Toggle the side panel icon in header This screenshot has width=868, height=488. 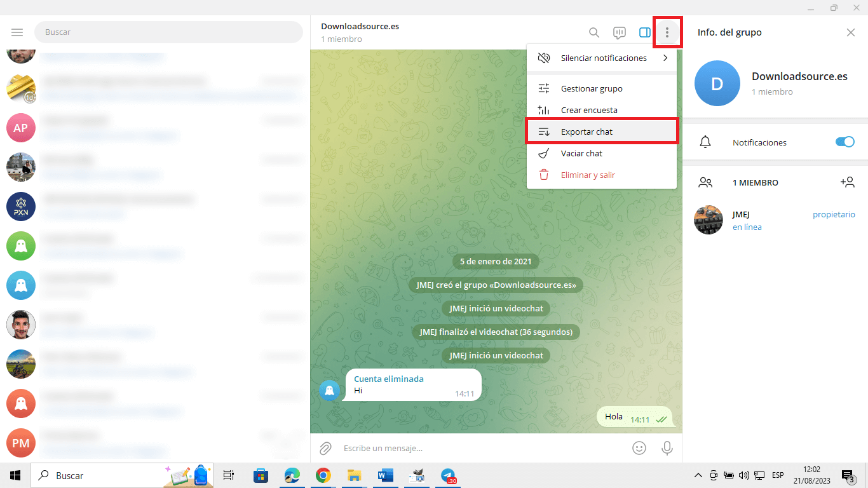point(645,32)
